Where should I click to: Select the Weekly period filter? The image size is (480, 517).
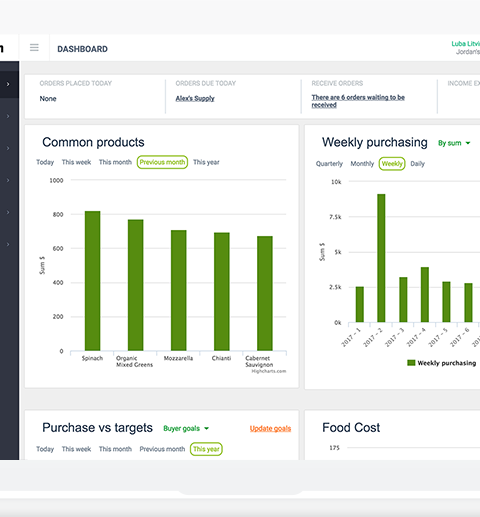392,164
